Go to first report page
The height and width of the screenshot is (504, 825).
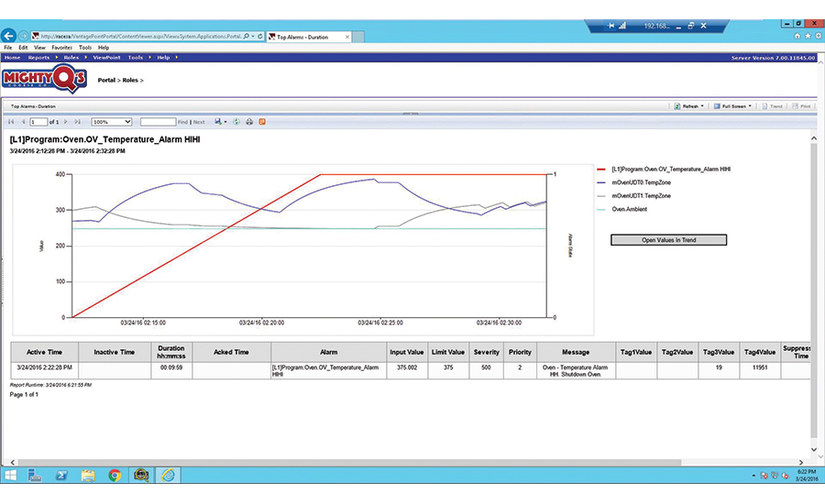11,121
